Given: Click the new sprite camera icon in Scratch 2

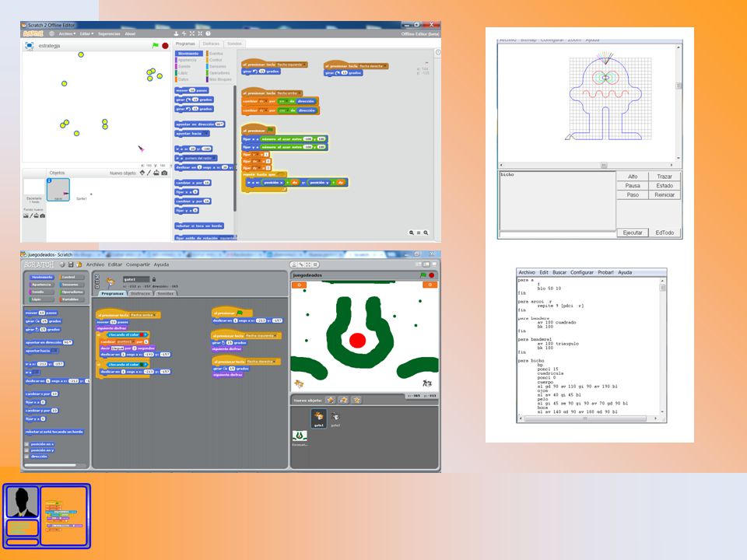Looking at the screenshot, I should pos(164,173).
